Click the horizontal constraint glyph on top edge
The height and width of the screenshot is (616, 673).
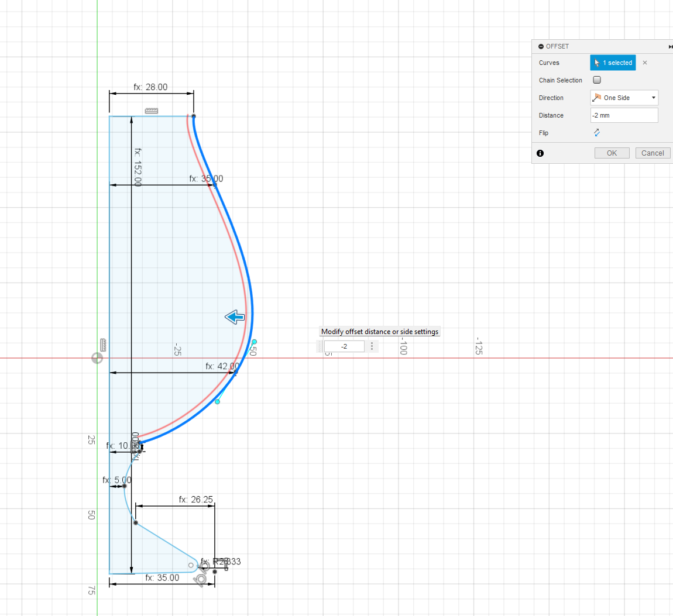coord(152,111)
